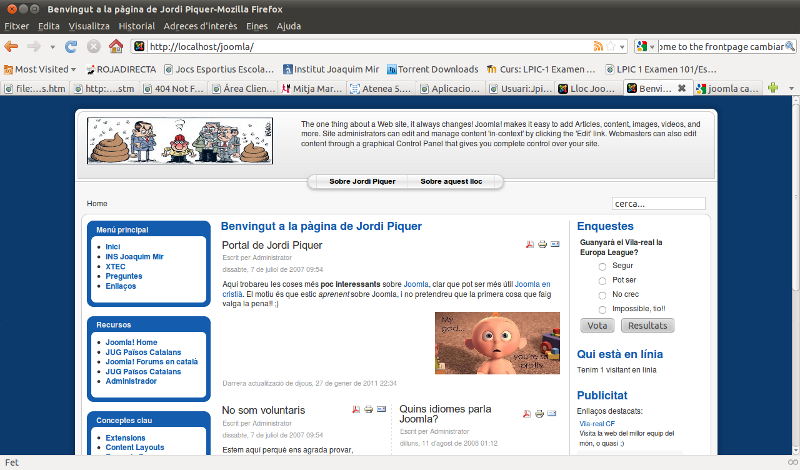Click the home icon in the toolbar

pos(116,46)
